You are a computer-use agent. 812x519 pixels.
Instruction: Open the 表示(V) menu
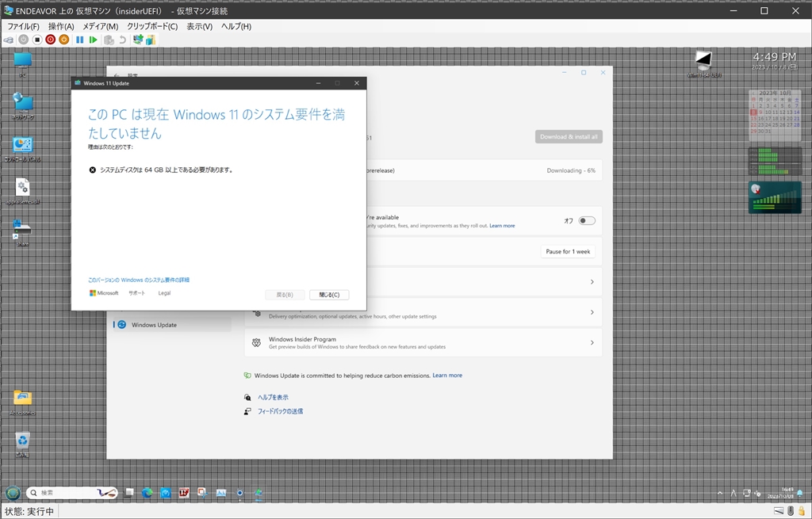199,26
